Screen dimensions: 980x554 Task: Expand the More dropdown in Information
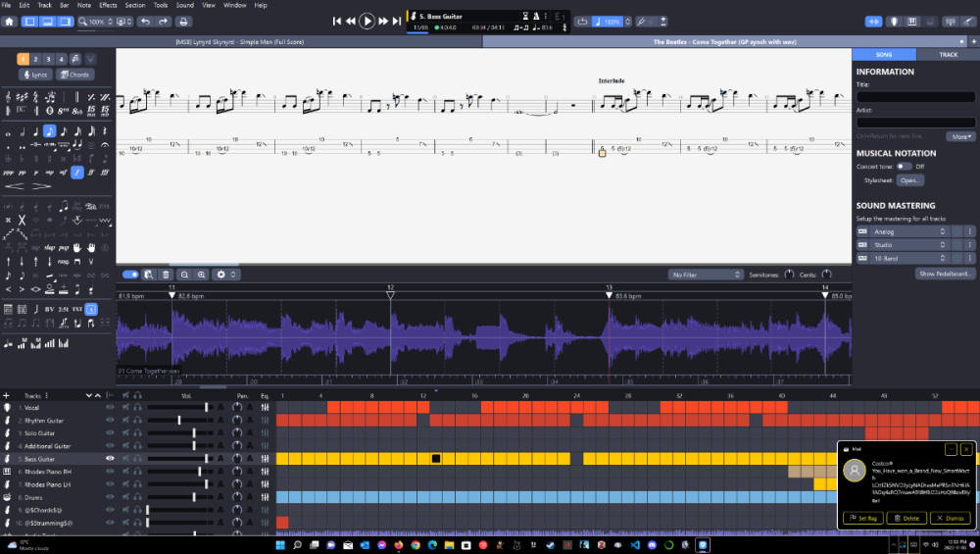(x=961, y=136)
